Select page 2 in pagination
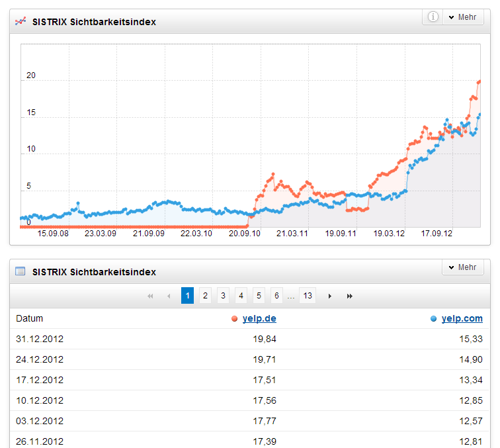This screenshot has height=448, width=500. pos(205,296)
